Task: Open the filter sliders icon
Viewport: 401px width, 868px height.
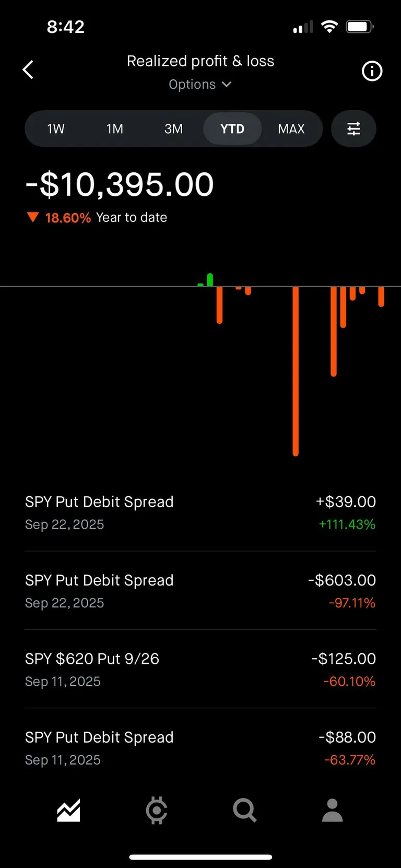Action: pyautogui.click(x=353, y=128)
